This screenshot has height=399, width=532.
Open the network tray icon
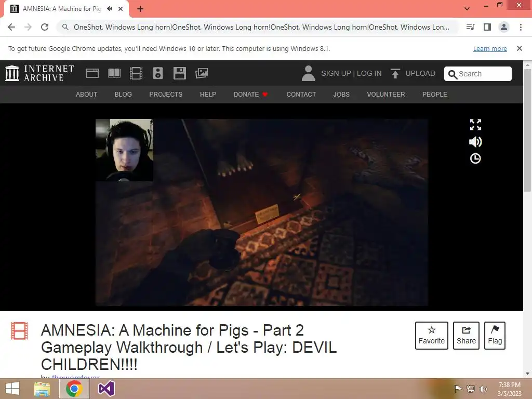pos(470,389)
